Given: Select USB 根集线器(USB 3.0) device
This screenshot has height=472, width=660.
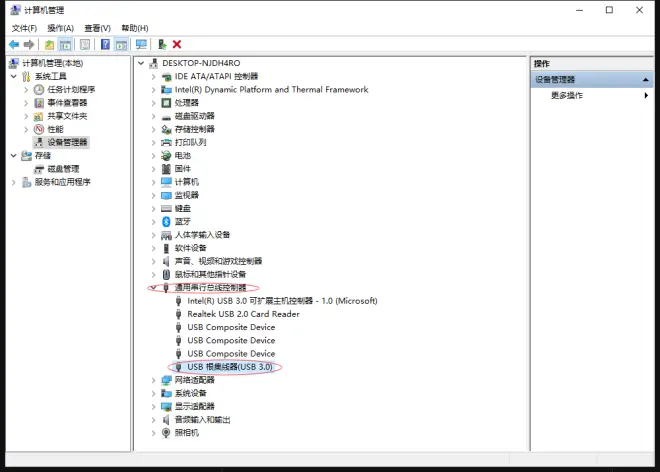Looking at the screenshot, I should (230, 367).
